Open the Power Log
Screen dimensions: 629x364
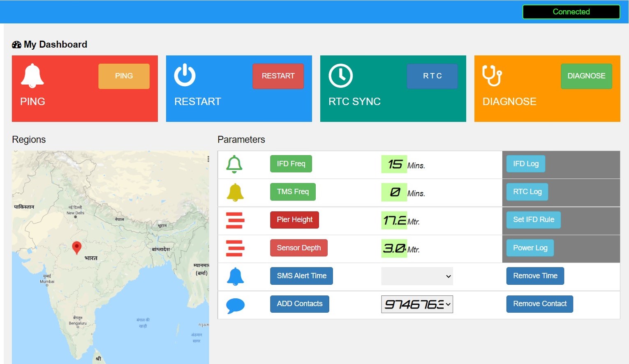(x=530, y=248)
